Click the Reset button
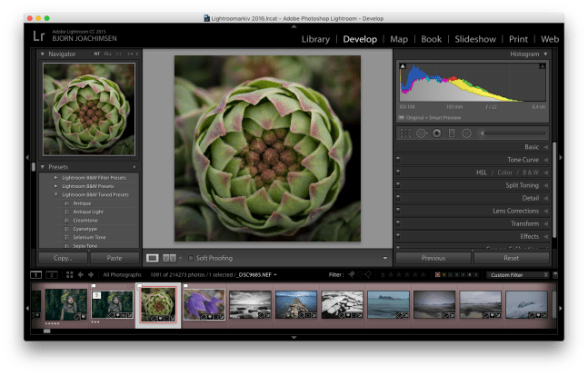Image resolution: width=588 pixels, height=375 pixels. 510,258
